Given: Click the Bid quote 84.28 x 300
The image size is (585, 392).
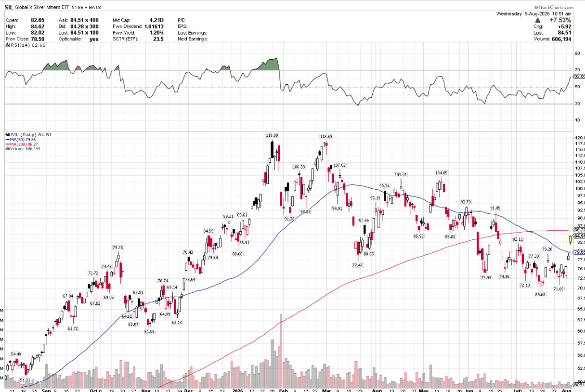Looking at the screenshot, I should tap(84, 26).
